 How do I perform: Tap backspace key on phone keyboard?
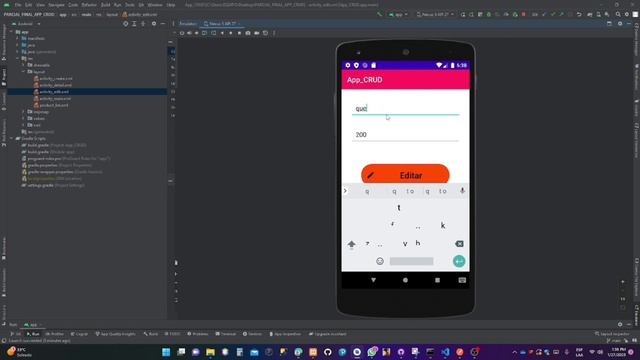pyautogui.click(x=459, y=244)
